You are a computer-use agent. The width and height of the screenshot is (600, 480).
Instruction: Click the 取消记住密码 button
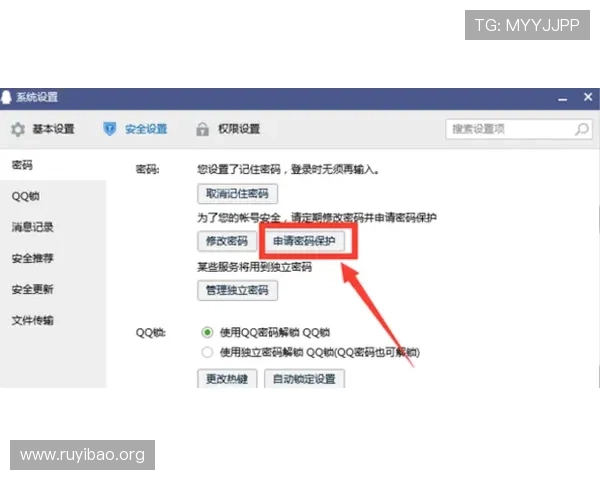pyautogui.click(x=237, y=194)
